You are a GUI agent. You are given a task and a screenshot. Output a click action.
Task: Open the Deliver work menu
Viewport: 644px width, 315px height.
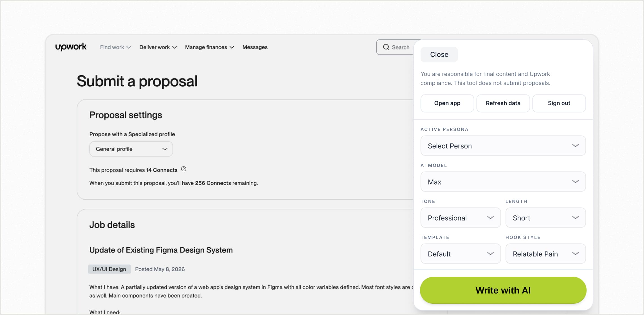[158, 47]
